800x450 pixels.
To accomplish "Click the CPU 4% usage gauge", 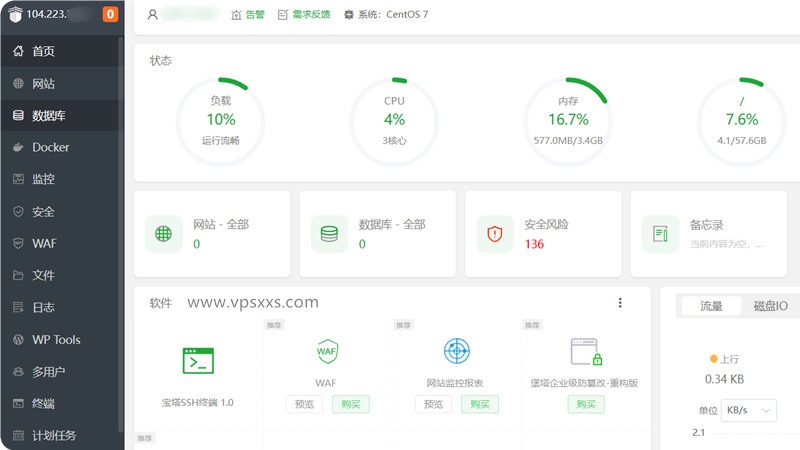I will 394,121.
